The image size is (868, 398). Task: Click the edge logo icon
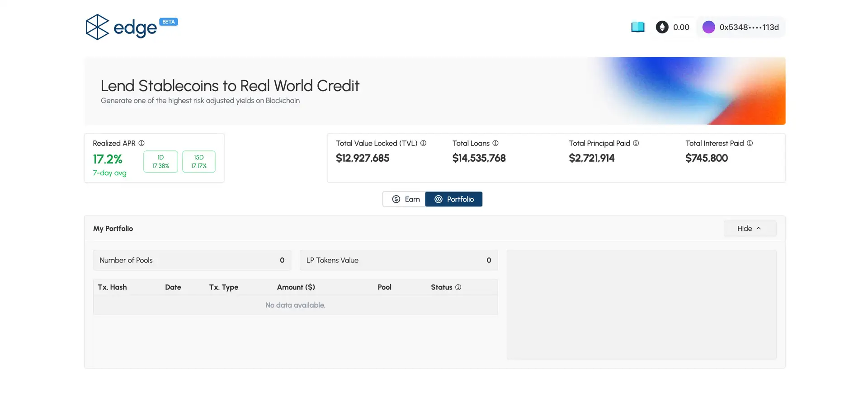pyautogui.click(x=97, y=27)
